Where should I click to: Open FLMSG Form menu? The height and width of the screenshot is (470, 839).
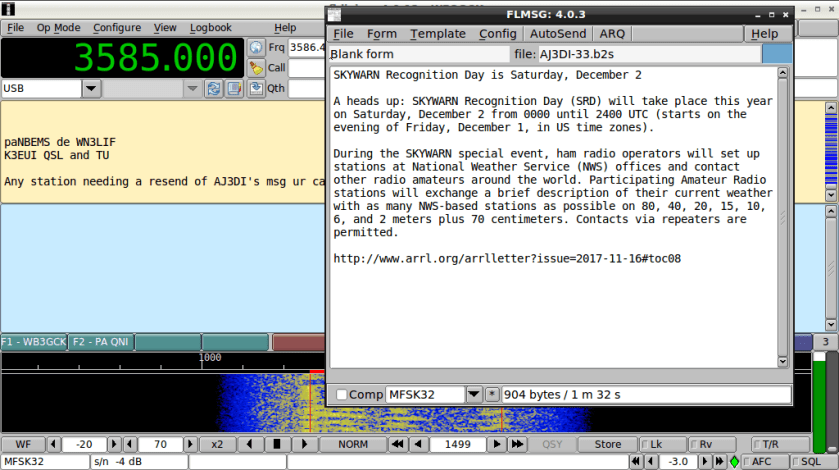382,34
